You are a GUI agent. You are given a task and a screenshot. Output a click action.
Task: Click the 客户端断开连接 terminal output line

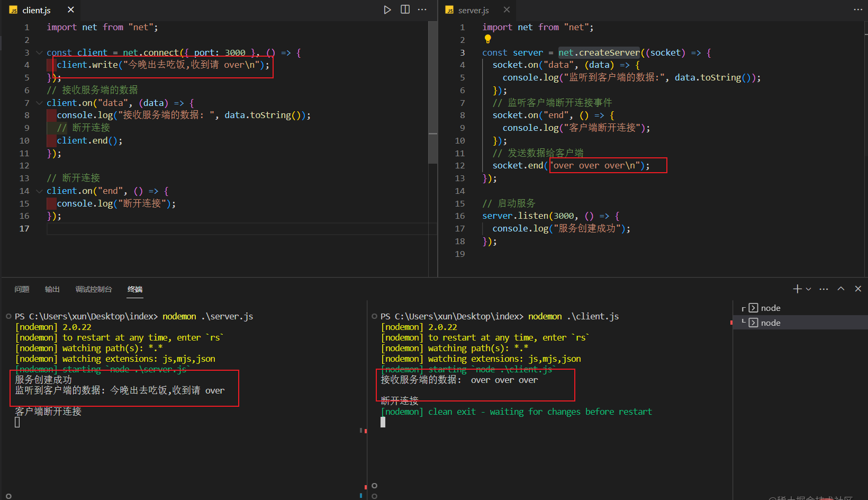tap(48, 412)
